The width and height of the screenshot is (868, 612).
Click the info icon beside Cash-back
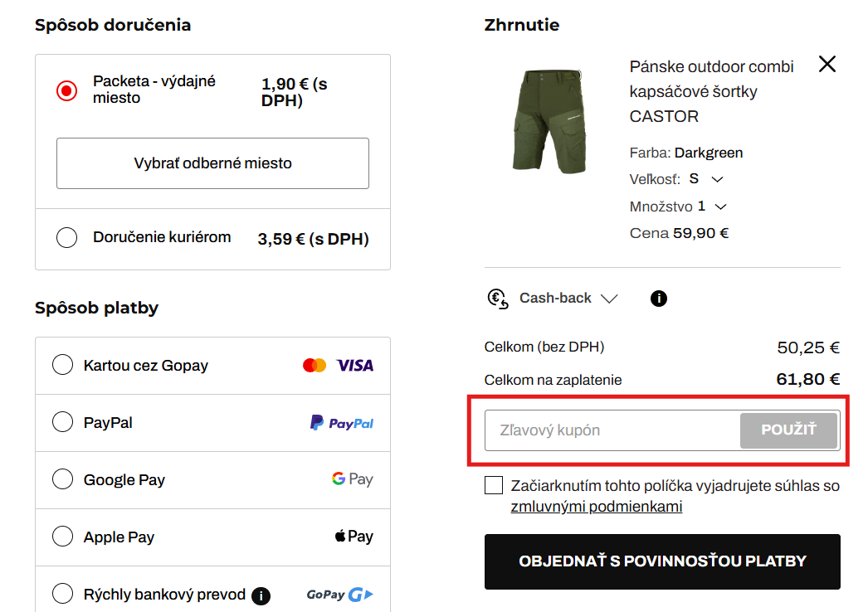pyautogui.click(x=658, y=298)
